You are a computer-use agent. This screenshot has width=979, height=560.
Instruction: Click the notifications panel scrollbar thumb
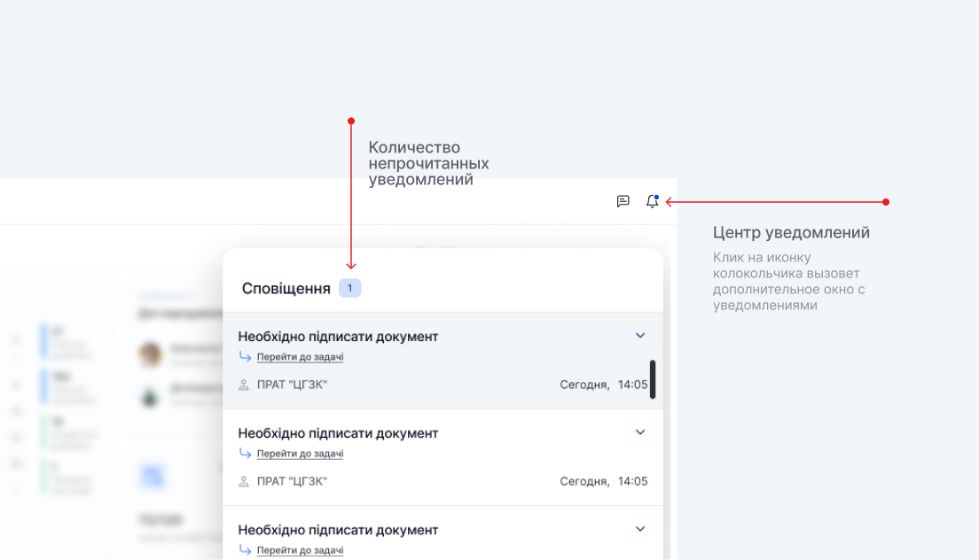coord(653,379)
